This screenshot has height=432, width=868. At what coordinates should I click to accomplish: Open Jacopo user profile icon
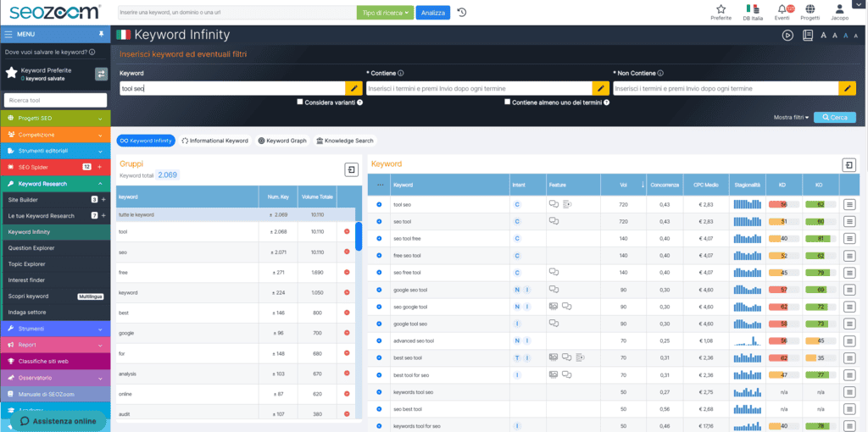coord(839,9)
